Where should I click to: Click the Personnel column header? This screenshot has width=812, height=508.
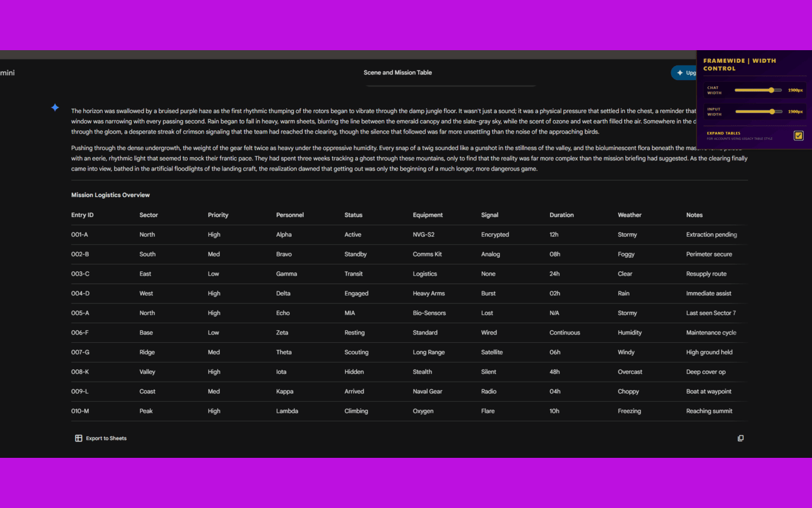coord(290,215)
